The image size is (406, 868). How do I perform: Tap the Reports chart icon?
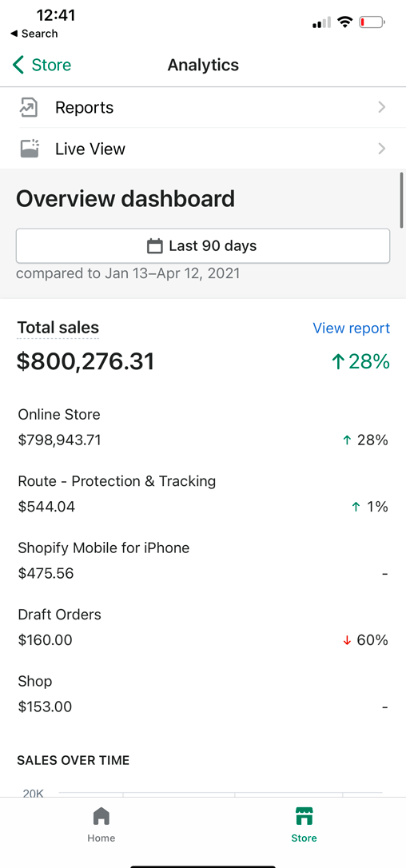coord(29,107)
